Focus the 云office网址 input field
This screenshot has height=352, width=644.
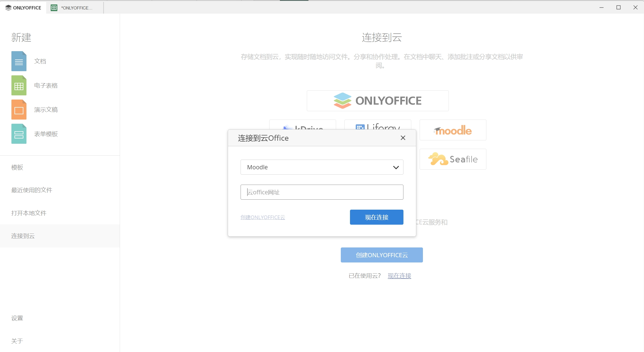tap(322, 192)
